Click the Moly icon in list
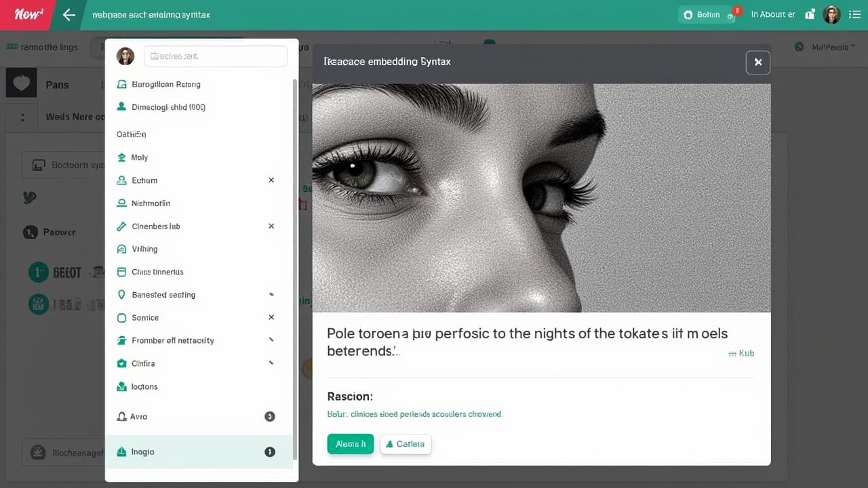The height and width of the screenshot is (488, 868). 121,157
